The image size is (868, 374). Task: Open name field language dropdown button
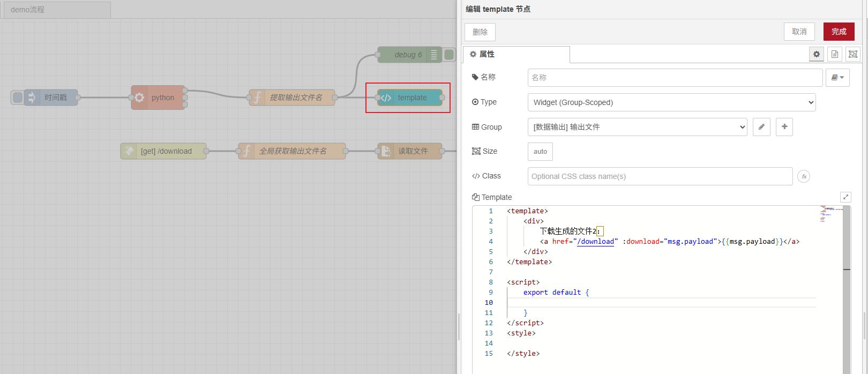click(838, 78)
